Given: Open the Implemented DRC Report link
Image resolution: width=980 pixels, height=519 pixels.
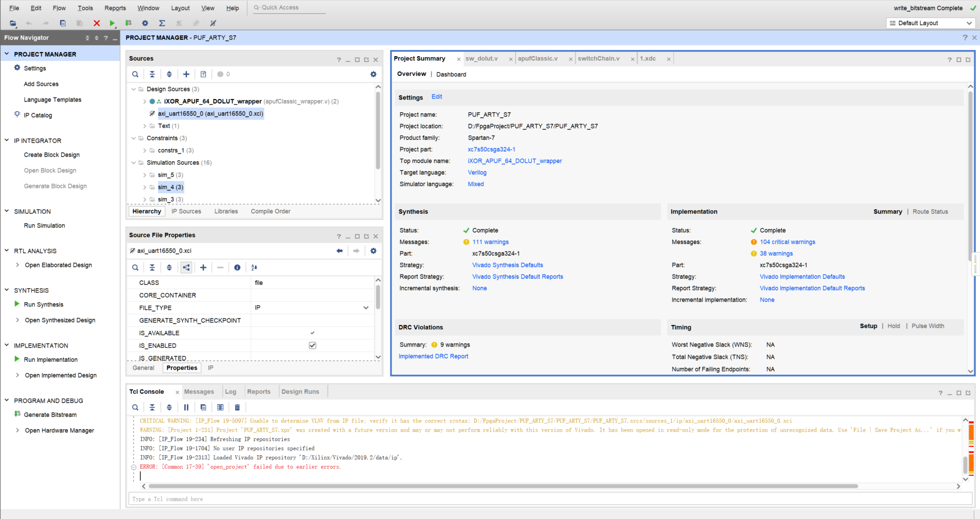Looking at the screenshot, I should (433, 356).
